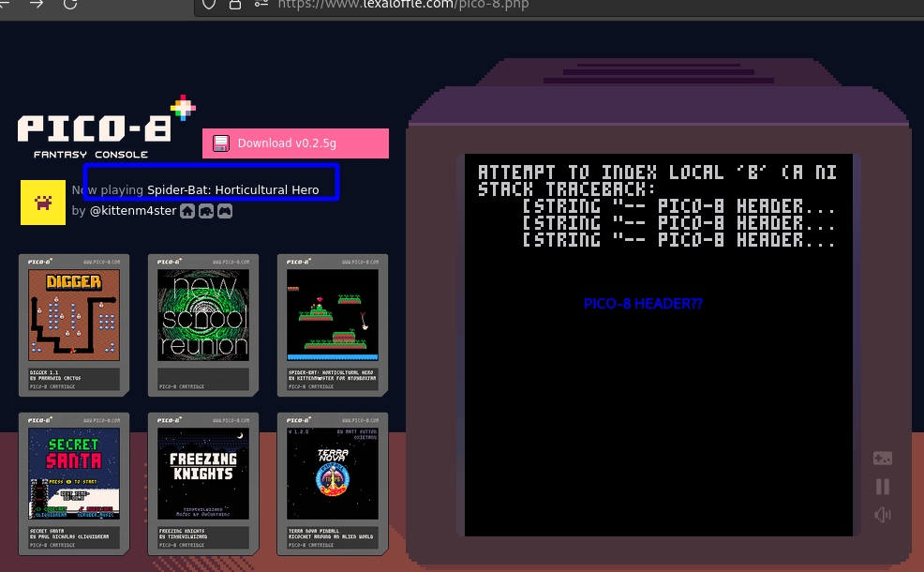Click the author's Mastodon elephant icon
The width and height of the screenshot is (924, 572).
click(x=206, y=211)
